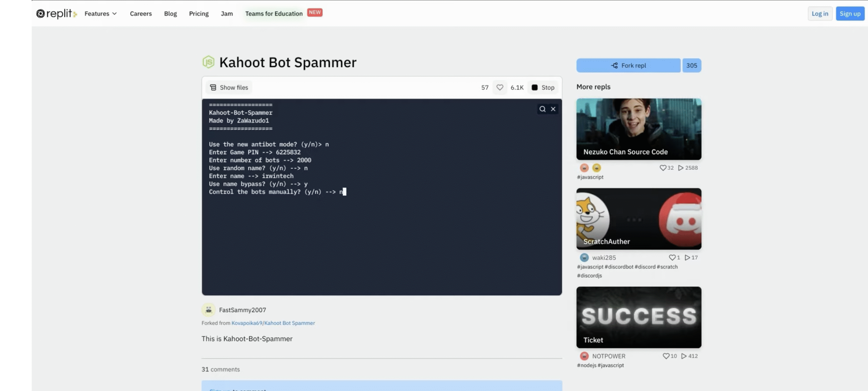Click the Node.js icon beside the title
The height and width of the screenshot is (391, 868).
209,62
